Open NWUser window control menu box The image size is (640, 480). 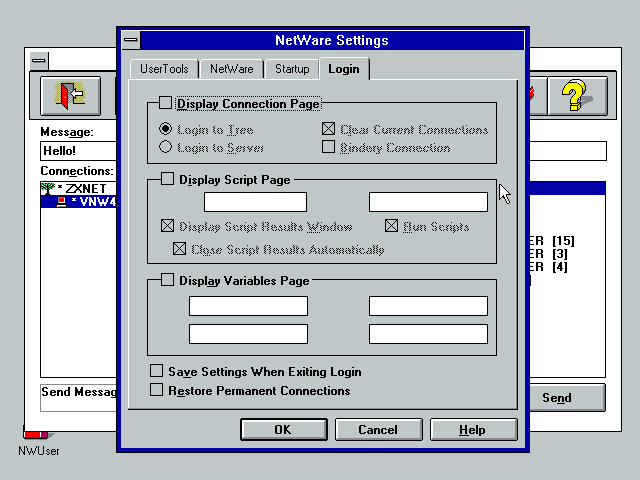click(39, 61)
